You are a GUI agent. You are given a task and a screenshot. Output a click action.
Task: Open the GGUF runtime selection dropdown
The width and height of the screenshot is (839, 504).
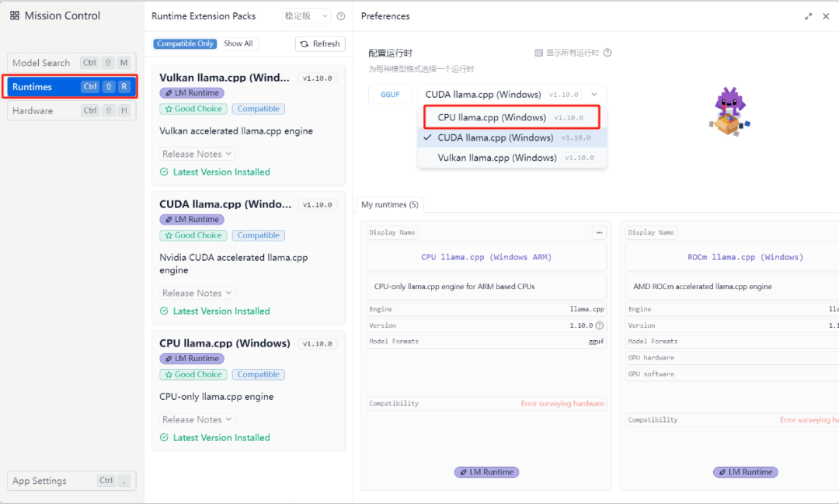tap(511, 94)
